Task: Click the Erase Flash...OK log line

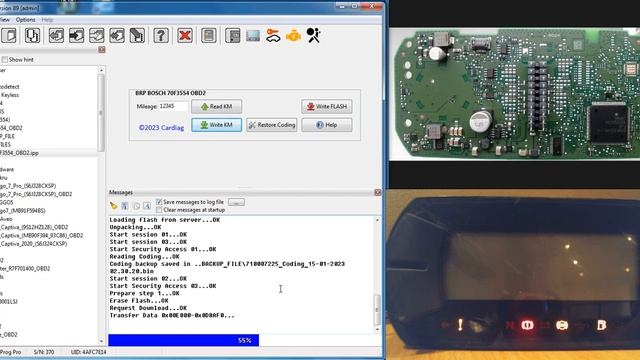Action: coord(139,301)
